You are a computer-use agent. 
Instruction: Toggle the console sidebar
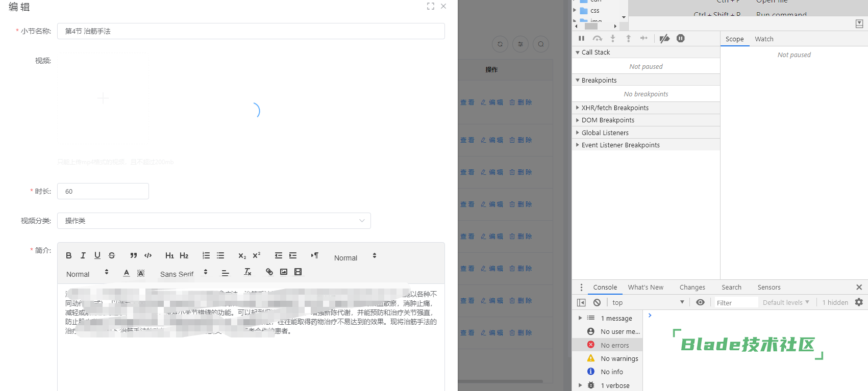581,302
